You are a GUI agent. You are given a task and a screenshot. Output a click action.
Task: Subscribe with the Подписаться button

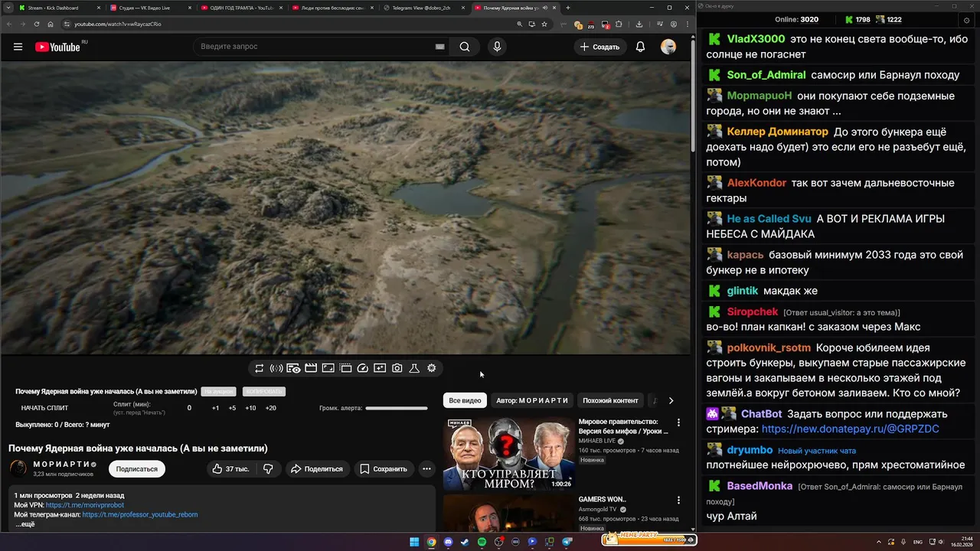point(137,469)
